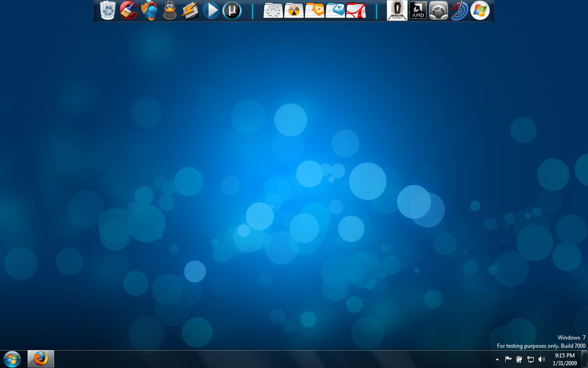The width and height of the screenshot is (588, 368).
Task: Click the black duck icon in the dock
Action: (170, 11)
